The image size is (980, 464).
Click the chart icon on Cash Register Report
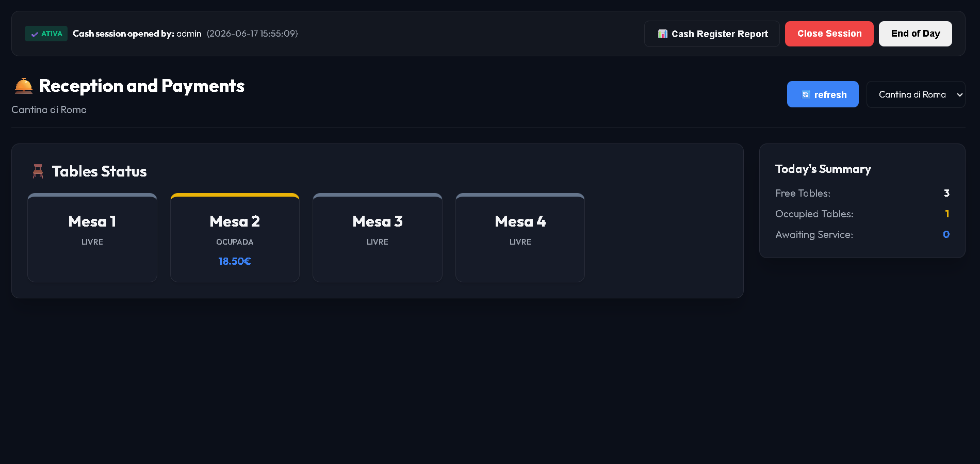(663, 34)
